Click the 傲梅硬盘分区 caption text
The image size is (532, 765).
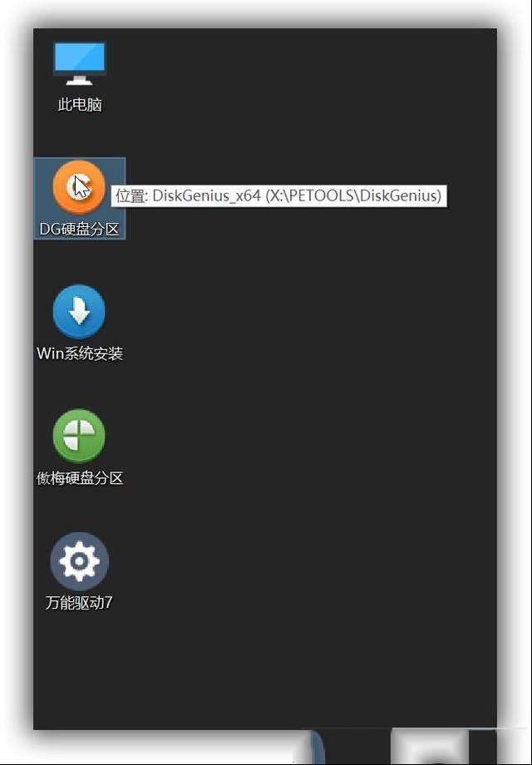(x=80, y=478)
